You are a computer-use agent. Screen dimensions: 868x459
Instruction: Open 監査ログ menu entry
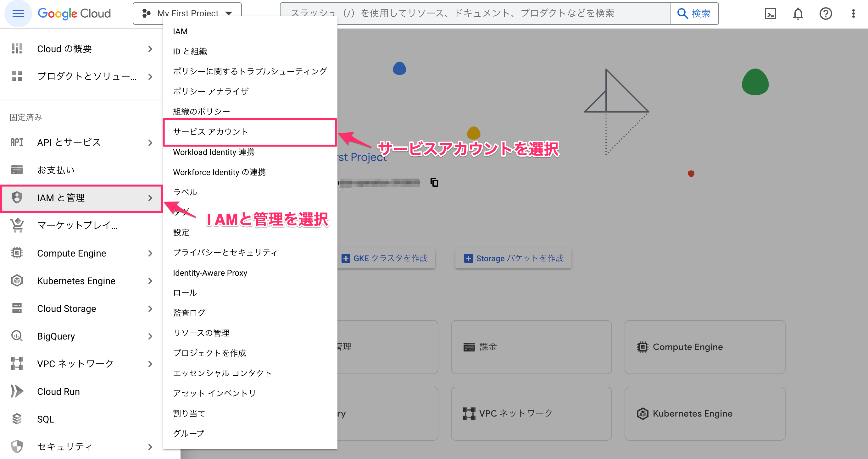[250, 313]
